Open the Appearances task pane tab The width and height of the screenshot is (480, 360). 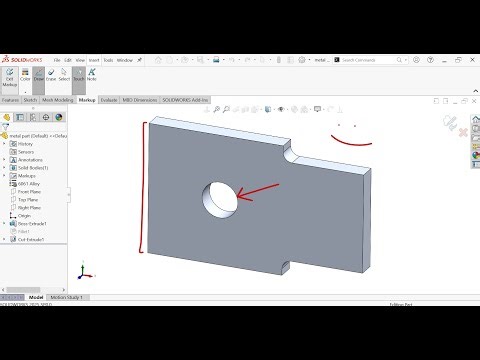tap(476, 155)
